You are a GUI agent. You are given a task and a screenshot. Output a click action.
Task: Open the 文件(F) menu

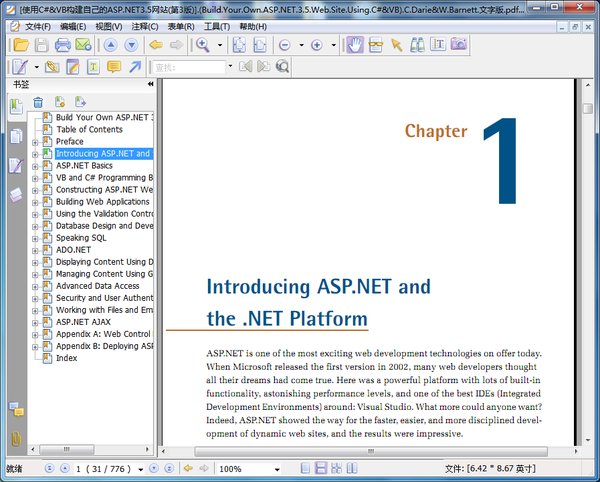(38, 27)
